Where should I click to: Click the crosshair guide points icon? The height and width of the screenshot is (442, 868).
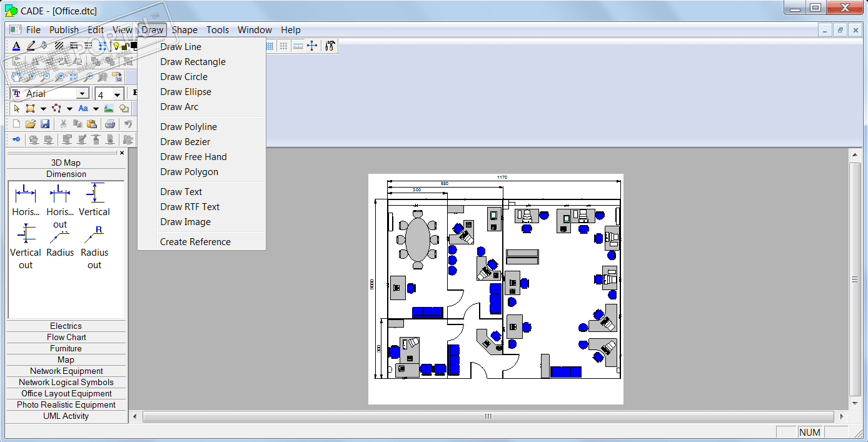312,46
